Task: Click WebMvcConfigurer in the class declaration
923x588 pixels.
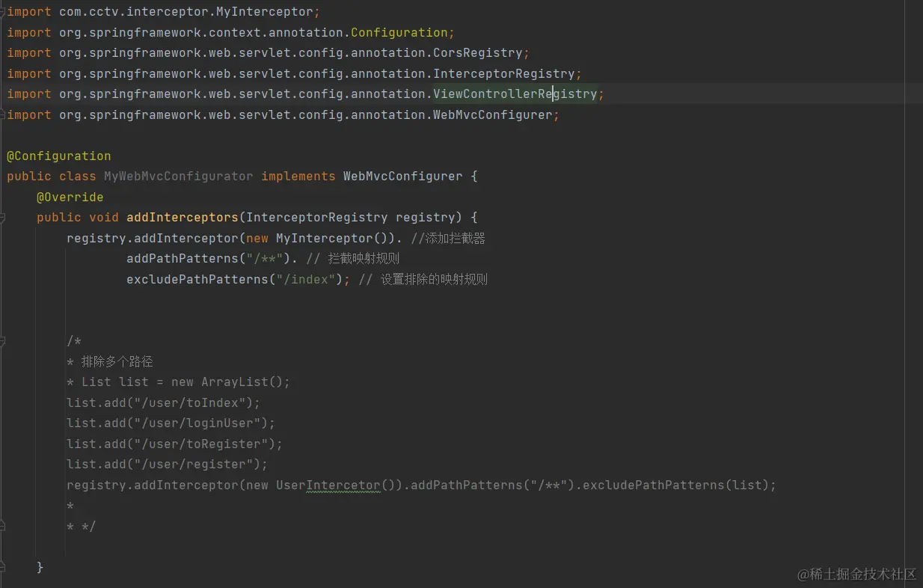Action: (x=402, y=177)
